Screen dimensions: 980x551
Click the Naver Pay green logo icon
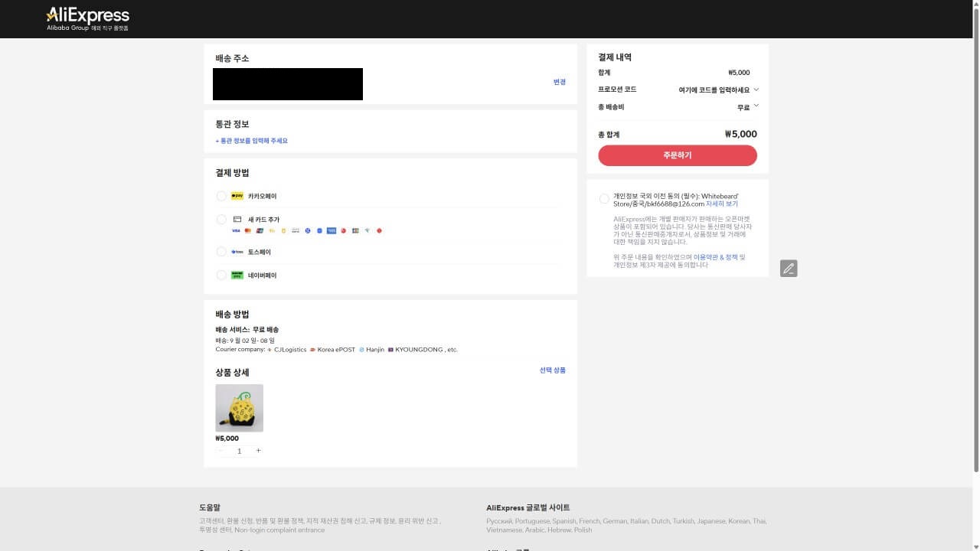point(237,275)
